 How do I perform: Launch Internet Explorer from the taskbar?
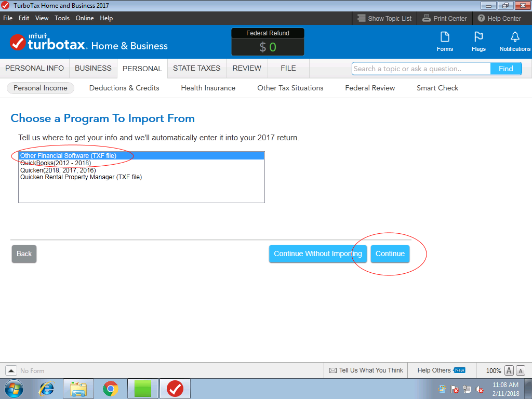tap(46, 389)
